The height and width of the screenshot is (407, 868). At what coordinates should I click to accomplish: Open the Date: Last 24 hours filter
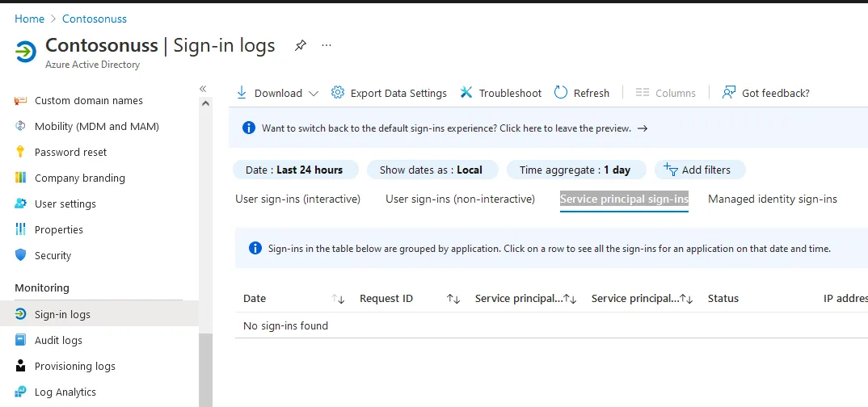(296, 170)
